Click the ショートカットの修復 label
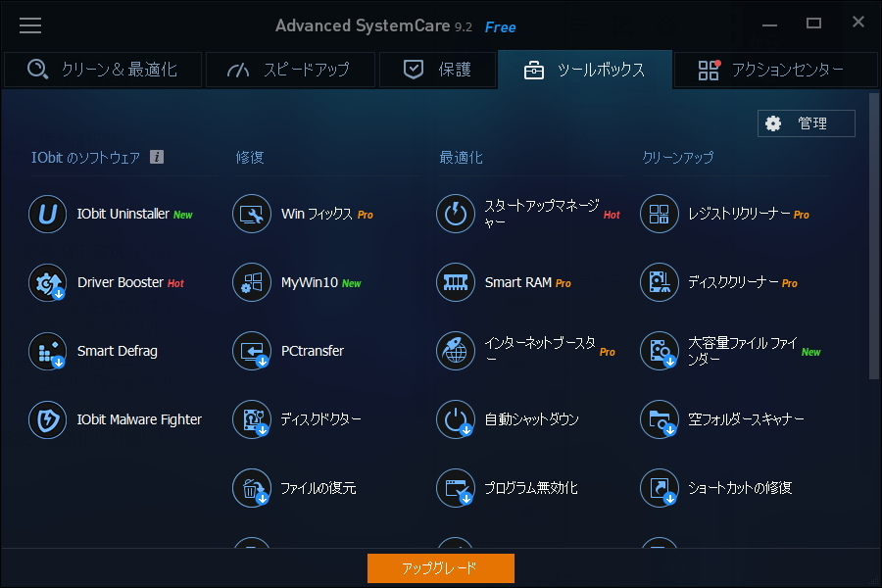Screen dimensions: 882x588 pyautogui.click(x=740, y=488)
